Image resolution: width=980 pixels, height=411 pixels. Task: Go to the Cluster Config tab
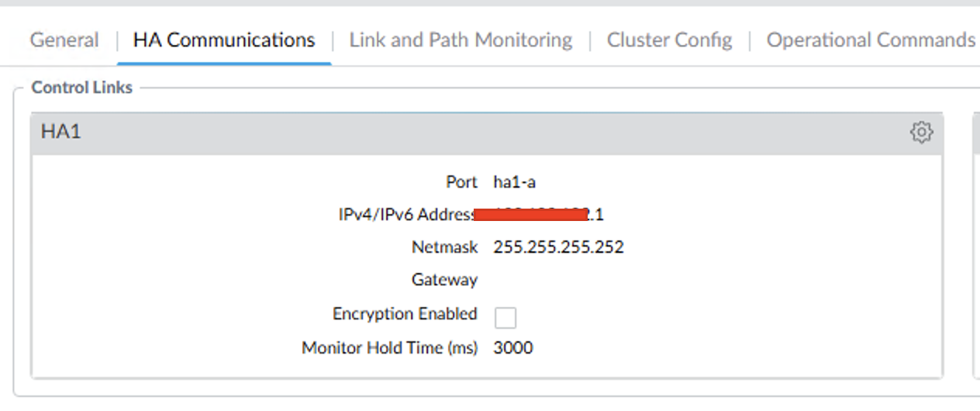669,40
